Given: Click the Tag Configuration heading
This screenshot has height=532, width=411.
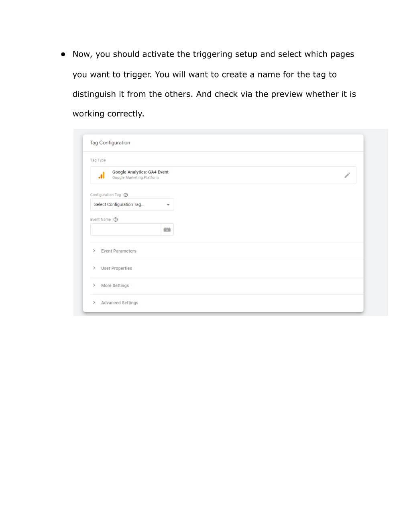Looking at the screenshot, I should tap(110, 143).
